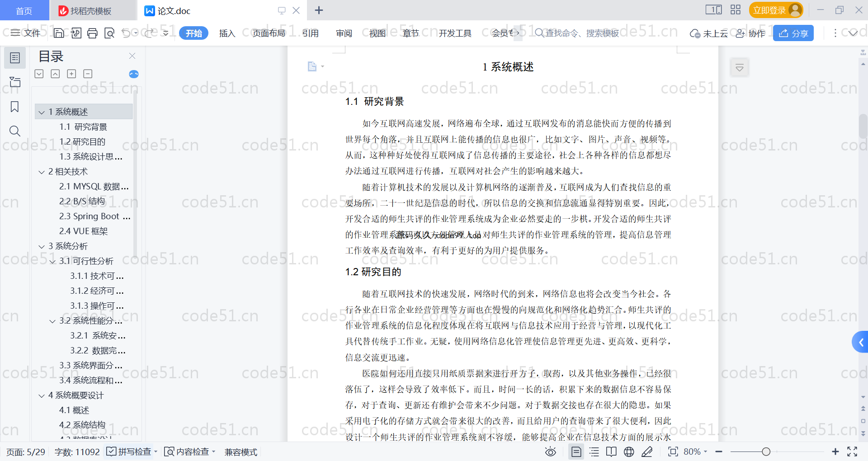Click the Redo arrow
This screenshot has width=868, height=461.
coord(149,33)
